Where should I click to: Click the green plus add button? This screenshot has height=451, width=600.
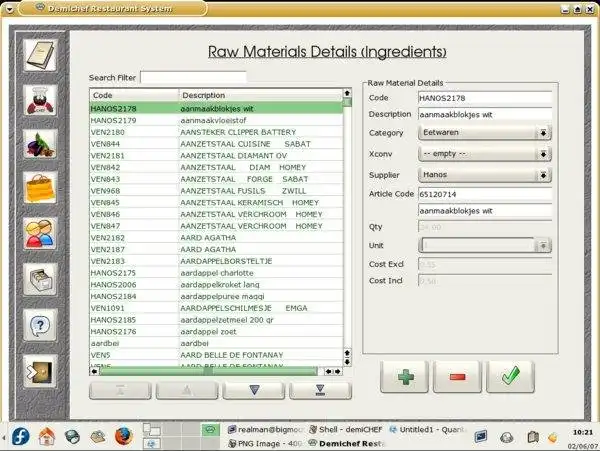click(404, 377)
